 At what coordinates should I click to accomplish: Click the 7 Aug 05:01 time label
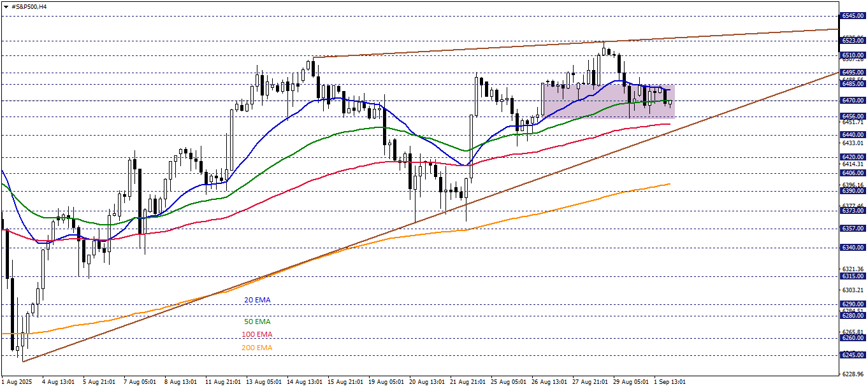click(140, 382)
